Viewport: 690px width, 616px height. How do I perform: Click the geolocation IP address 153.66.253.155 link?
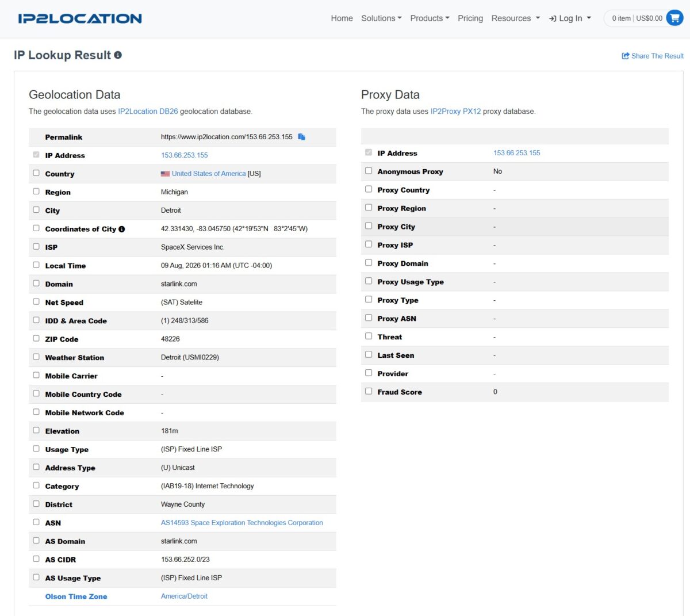click(x=185, y=155)
